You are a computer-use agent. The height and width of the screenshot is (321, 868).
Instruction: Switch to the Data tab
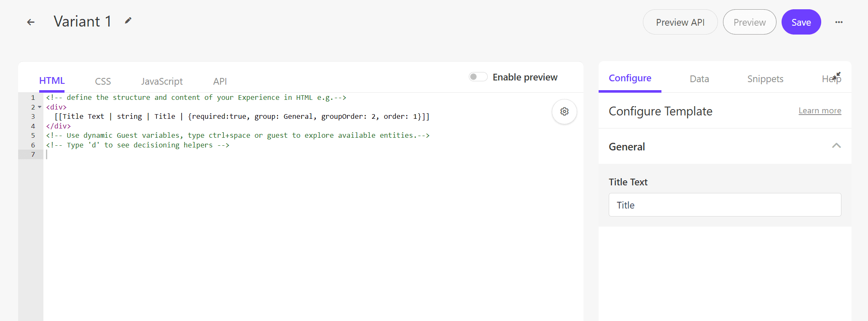(699, 79)
